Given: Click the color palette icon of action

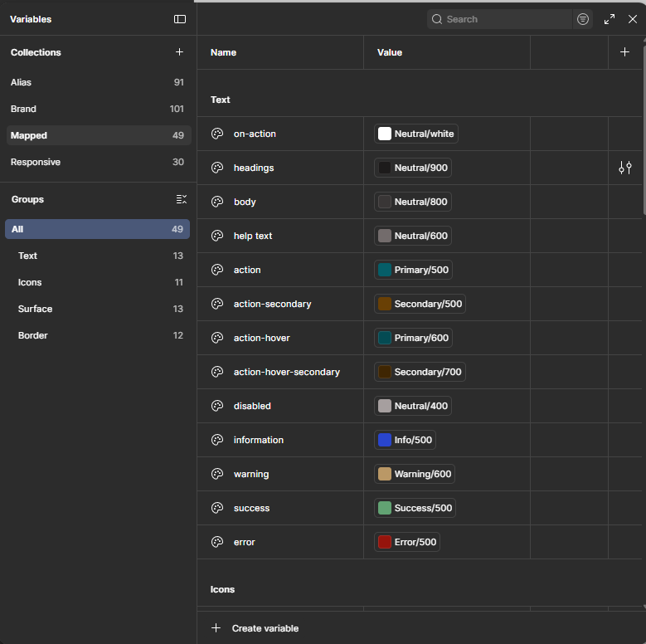Looking at the screenshot, I should pyautogui.click(x=217, y=270).
